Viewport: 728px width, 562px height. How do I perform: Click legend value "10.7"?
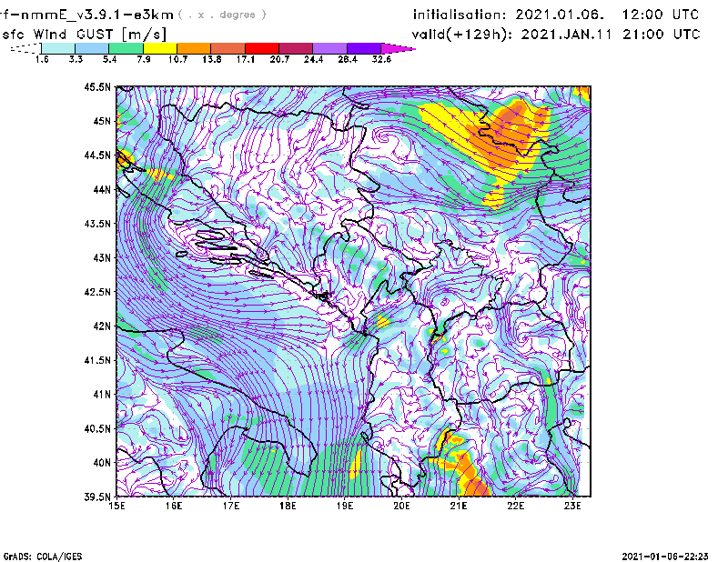pos(177,59)
